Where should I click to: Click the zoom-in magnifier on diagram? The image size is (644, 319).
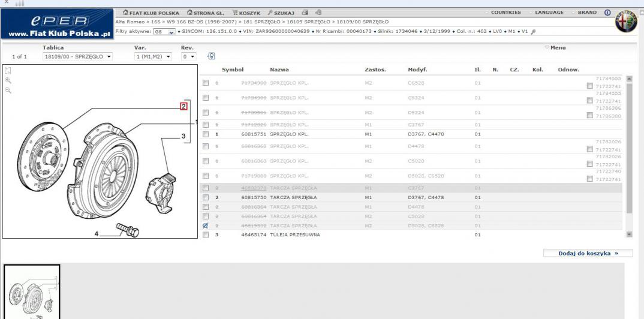[7, 80]
